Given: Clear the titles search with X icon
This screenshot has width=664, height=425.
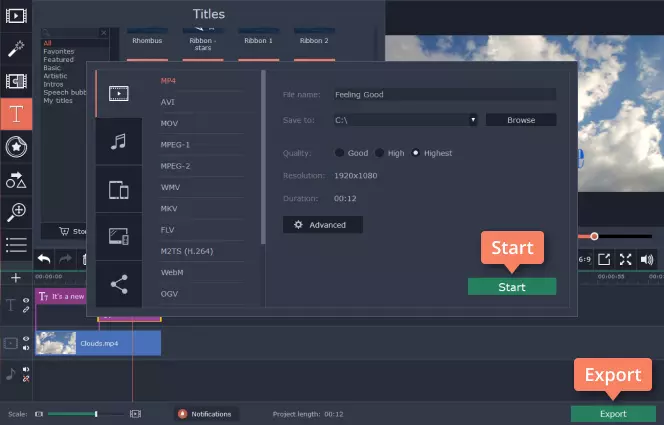Looking at the screenshot, I should click(x=104, y=33).
